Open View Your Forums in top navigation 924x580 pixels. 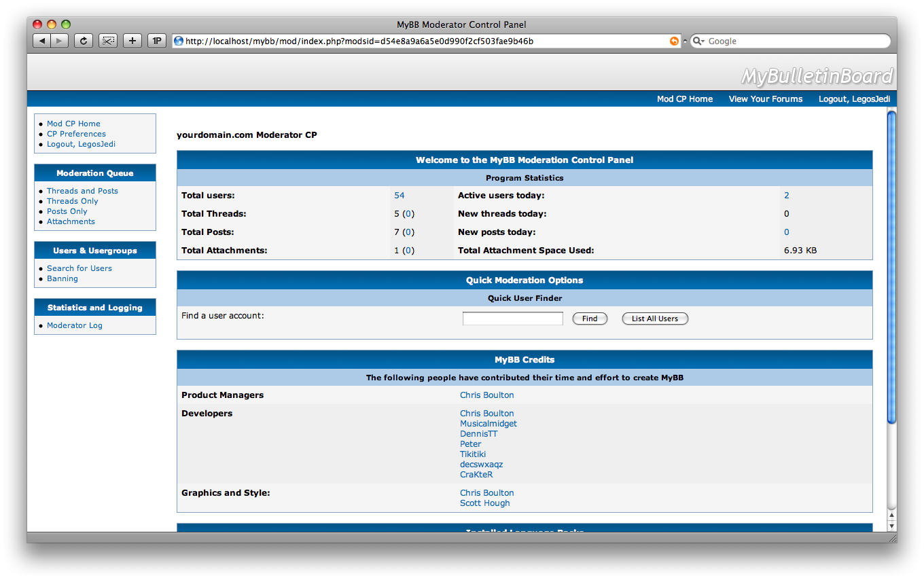(x=765, y=99)
